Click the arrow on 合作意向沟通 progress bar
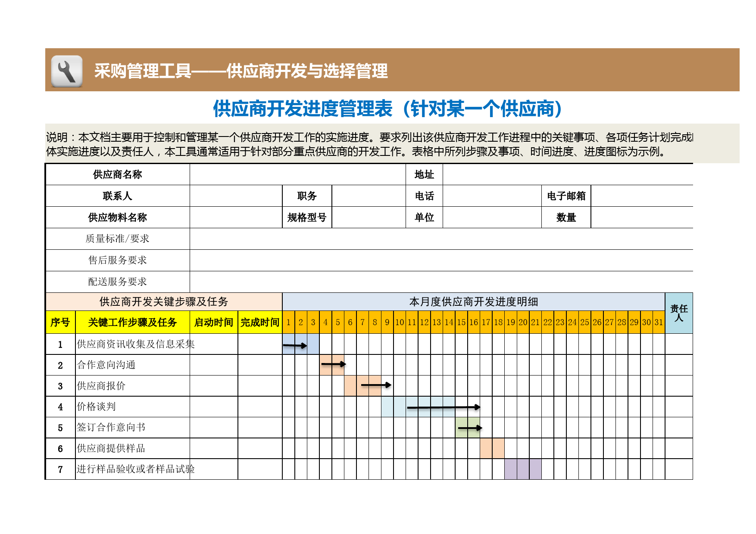This screenshot has width=756, height=534. point(334,364)
